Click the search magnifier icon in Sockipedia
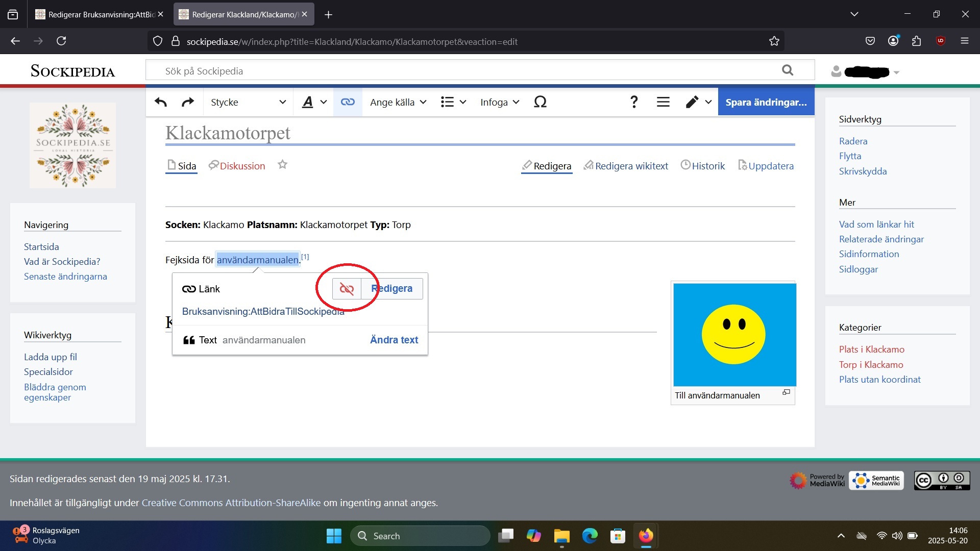The image size is (980, 551). pyautogui.click(x=788, y=70)
